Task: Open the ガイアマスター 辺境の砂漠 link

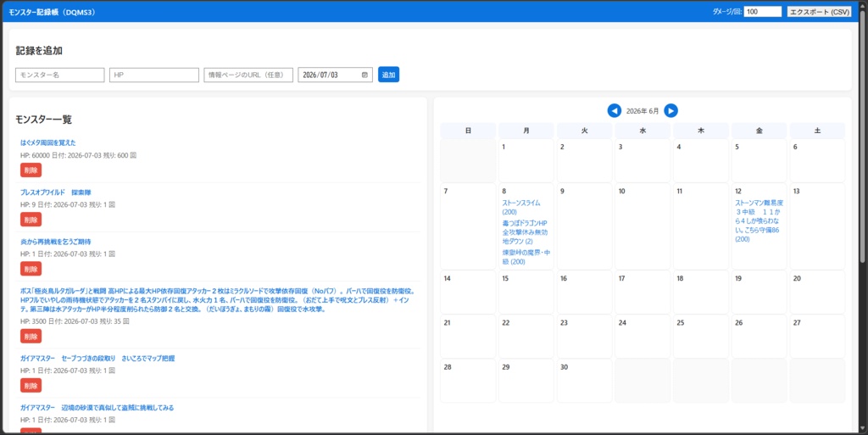Action: (97, 407)
